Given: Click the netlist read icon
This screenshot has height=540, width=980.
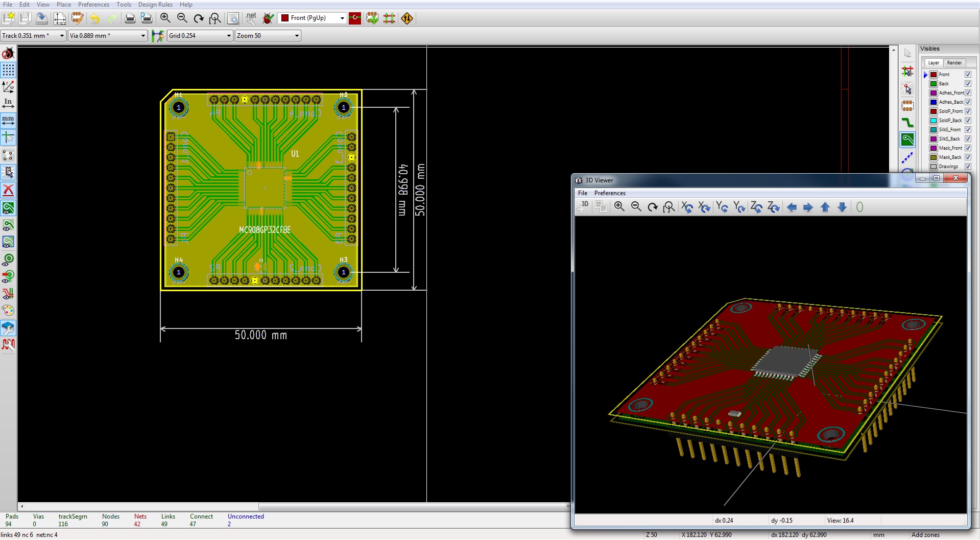Looking at the screenshot, I should [x=251, y=18].
